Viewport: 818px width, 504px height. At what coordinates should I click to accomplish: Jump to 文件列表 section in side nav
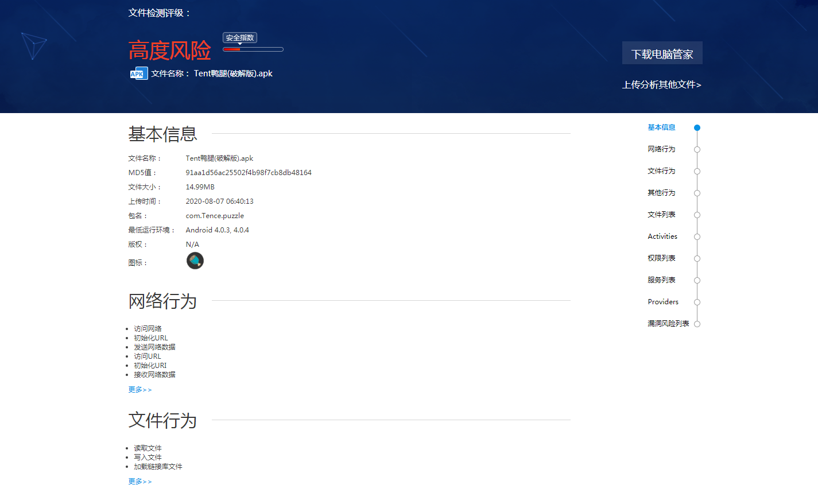pos(661,215)
